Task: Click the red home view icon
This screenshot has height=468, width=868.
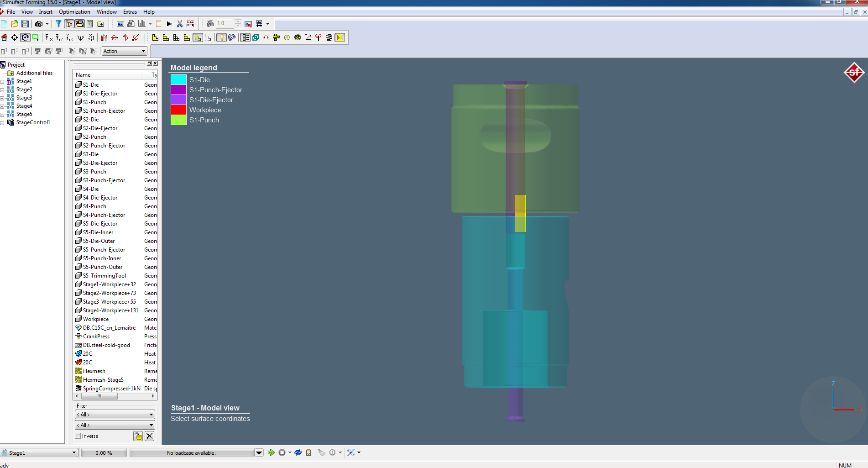Action: point(4,37)
